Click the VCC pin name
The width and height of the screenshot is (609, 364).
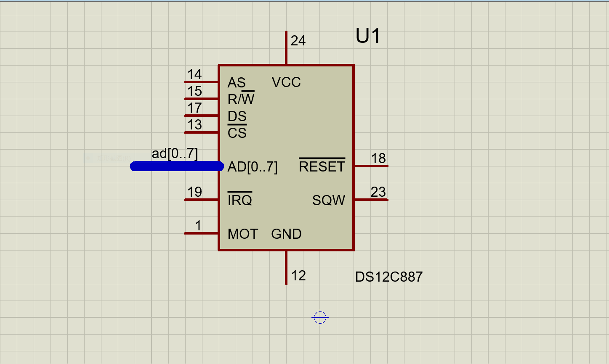point(286,82)
